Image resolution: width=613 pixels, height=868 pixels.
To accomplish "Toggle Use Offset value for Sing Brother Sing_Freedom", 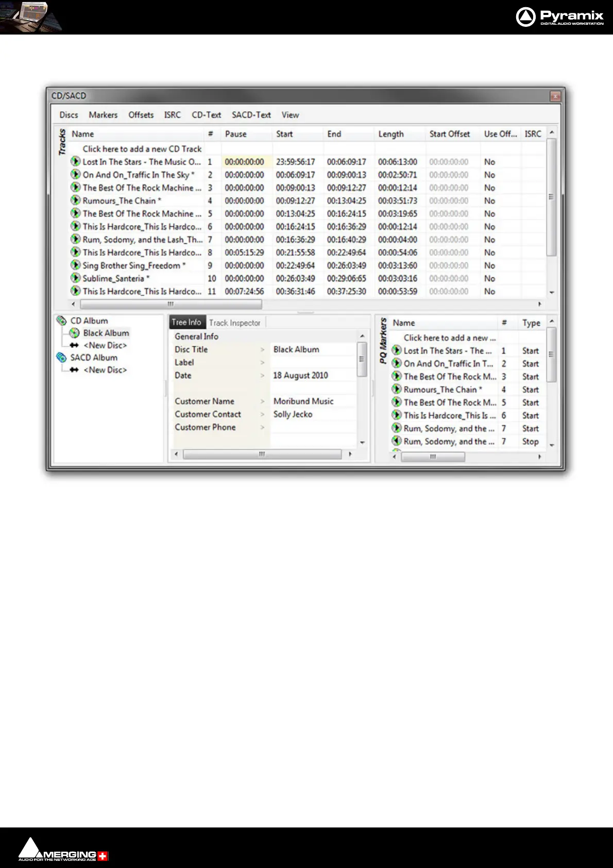I will (489, 265).
